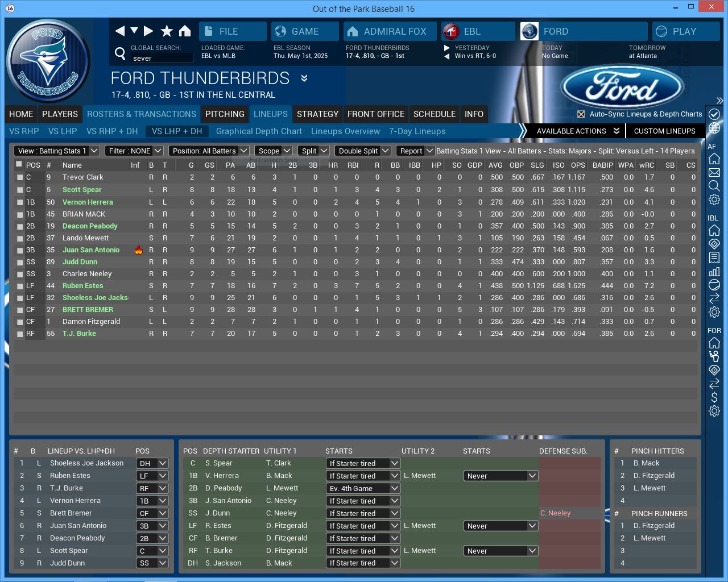
Task: Click the hot streak flame icon for Juan San Antonio
Action: [x=138, y=250]
